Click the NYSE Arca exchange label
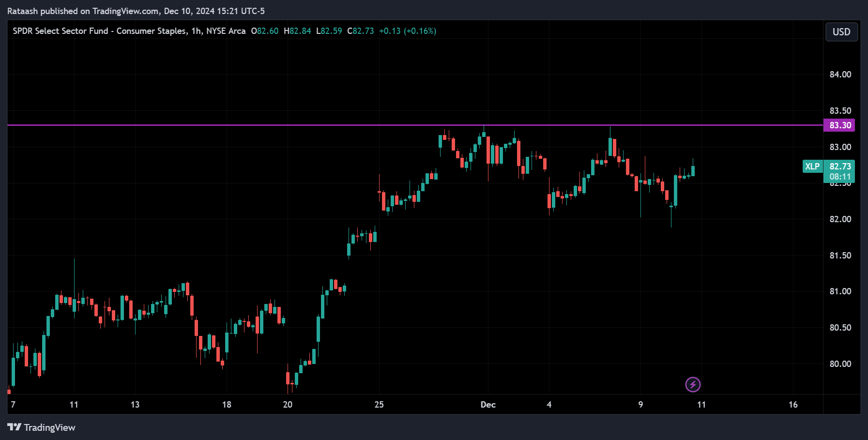868x440 pixels. coord(226,31)
